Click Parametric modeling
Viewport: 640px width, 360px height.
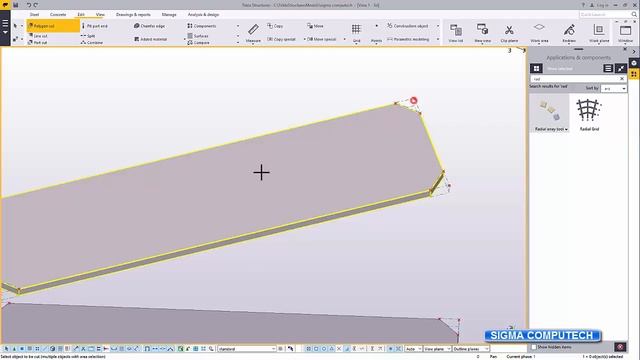(x=408, y=39)
